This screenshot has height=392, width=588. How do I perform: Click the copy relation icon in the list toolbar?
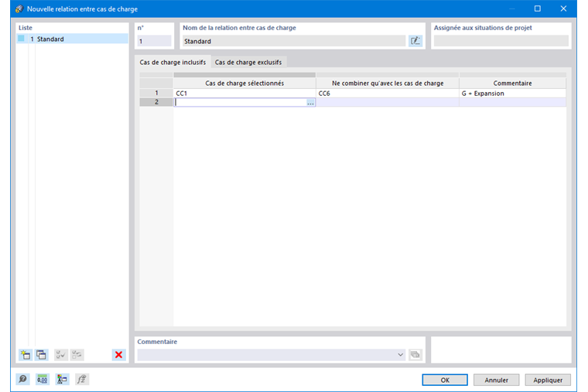tap(42, 355)
